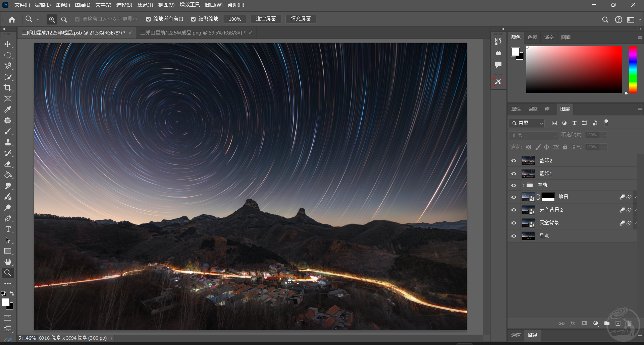Viewport: 644px width, 345px height.
Task: Open the 滤镜(T) menu
Action: point(145,5)
